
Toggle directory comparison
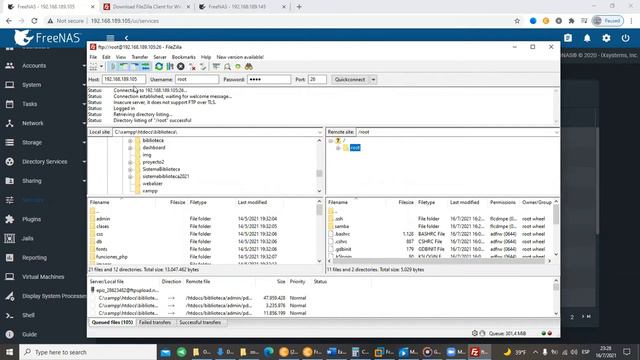pos(227,67)
